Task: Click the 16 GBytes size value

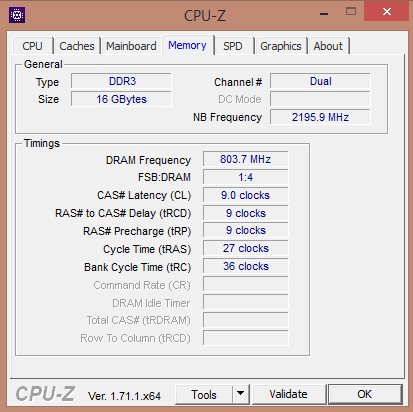Action: coord(122,99)
